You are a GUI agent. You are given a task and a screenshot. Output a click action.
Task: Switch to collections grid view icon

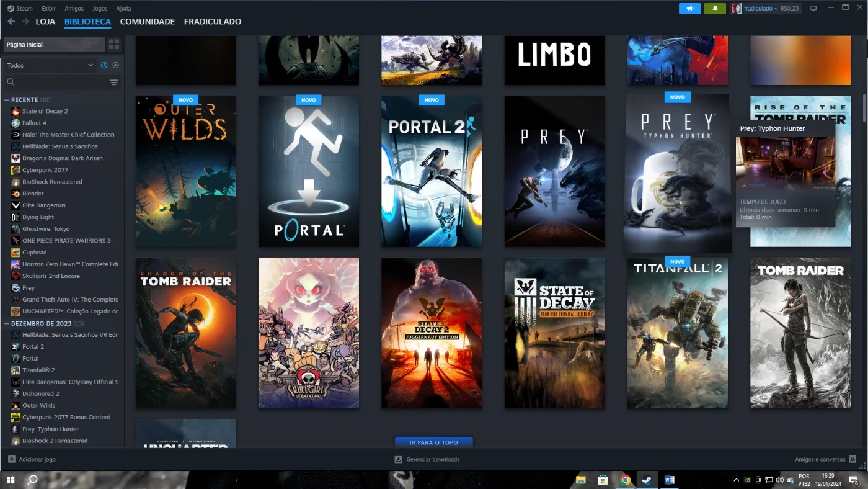click(114, 45)
